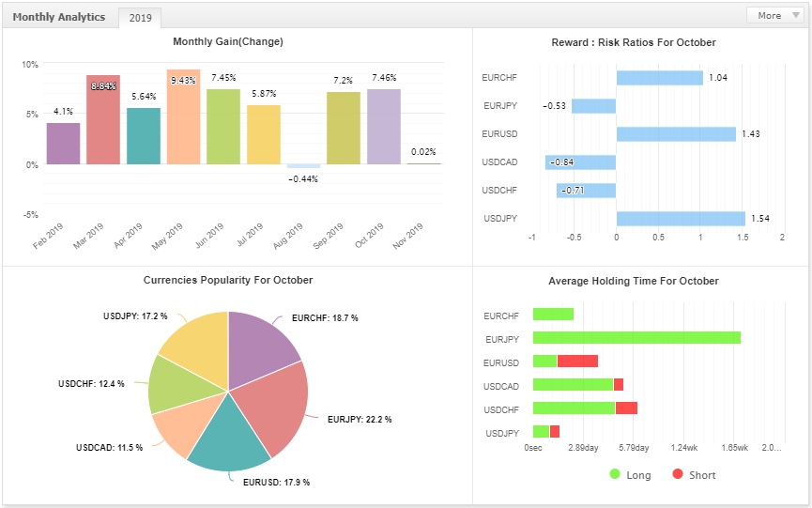The image size is (812, 508).
Task: Select the May 2019 9.43% bar
Action: [183, 116]
